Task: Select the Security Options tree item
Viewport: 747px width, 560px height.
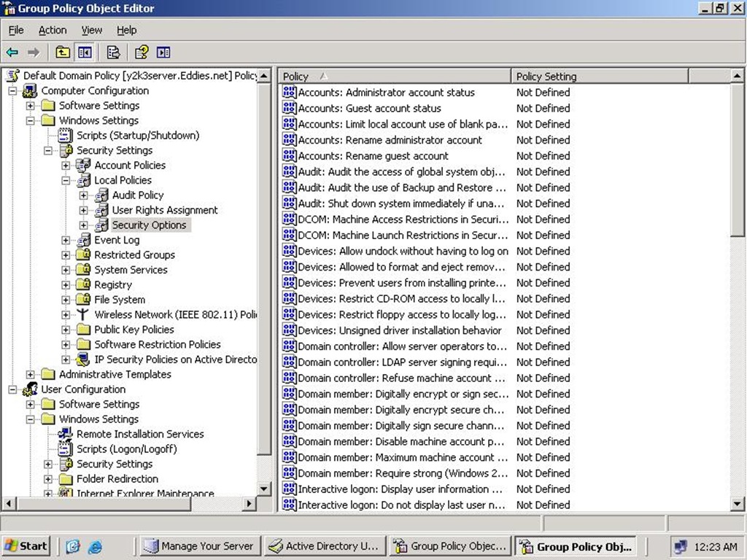Action: pos(149,225)
